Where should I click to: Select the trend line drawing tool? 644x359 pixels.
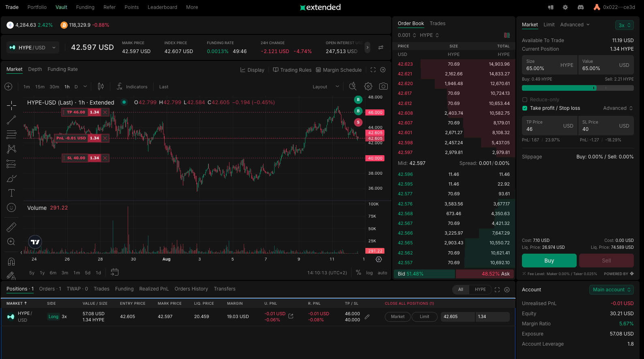click(x=11, y=120)
